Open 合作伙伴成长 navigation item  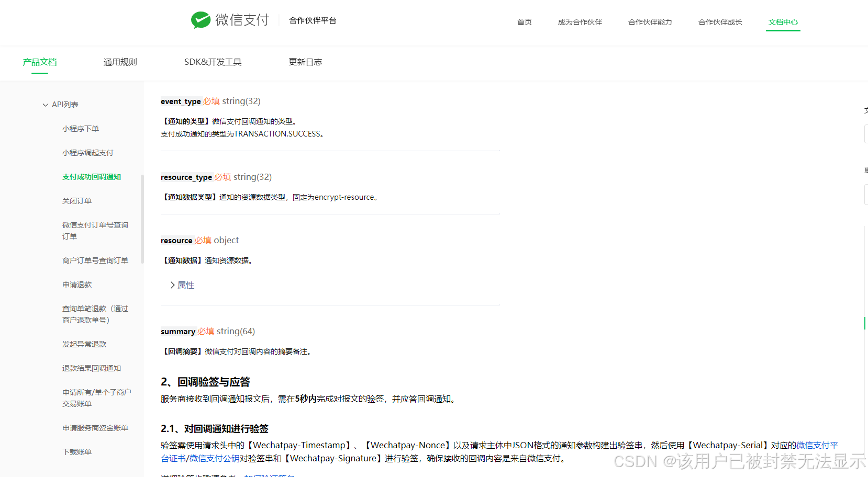[x=720, y=22]
